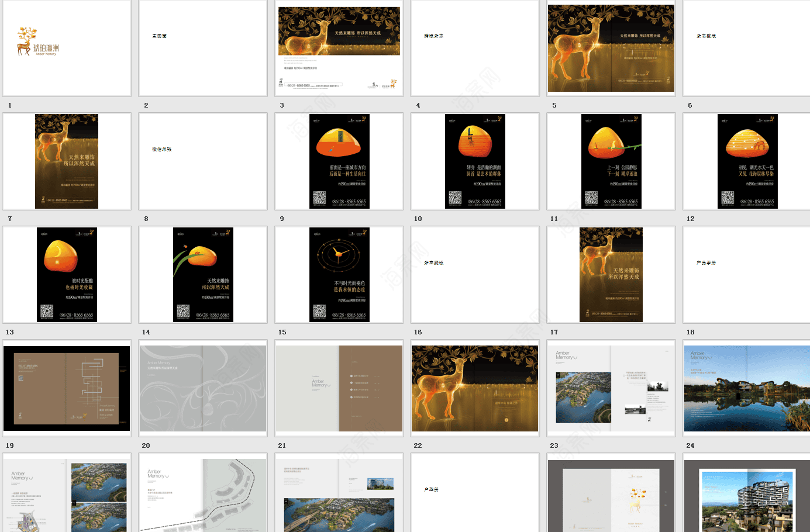Choose slide 22 large golden deer spread

pyautogui.click(x=475, y=388)
